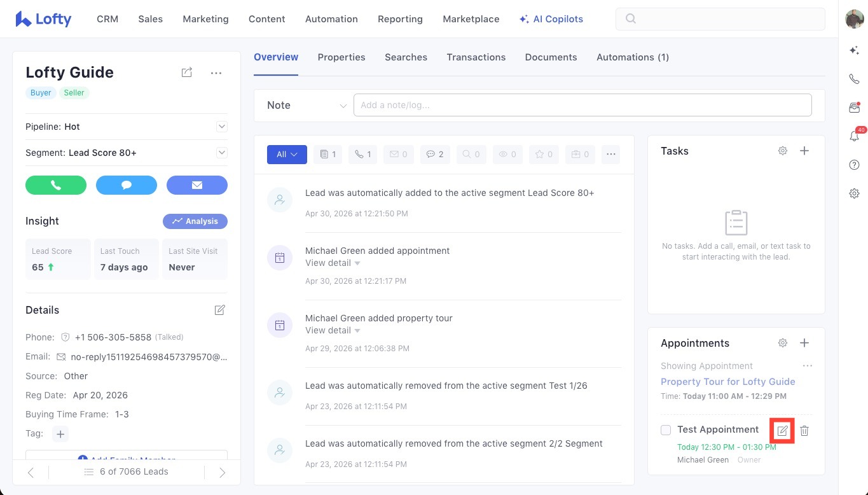Switch to the Transactions tab

point(476,57)
